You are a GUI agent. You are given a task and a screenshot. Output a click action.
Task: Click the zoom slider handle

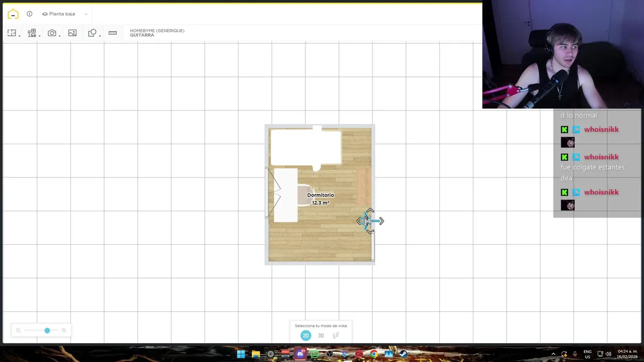pos(47,330)
